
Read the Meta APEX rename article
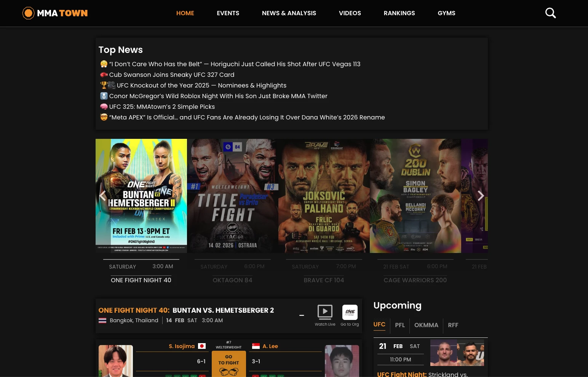pyautogui.click(x=247, y=117)
